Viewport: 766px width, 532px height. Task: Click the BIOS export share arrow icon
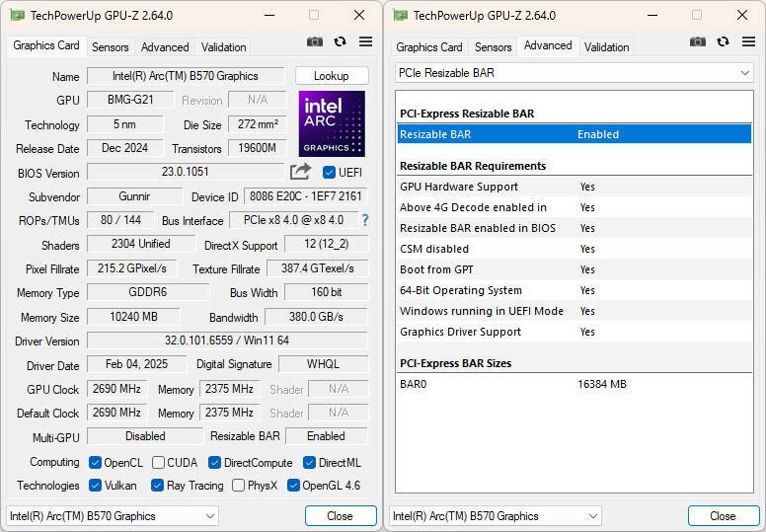[300, 172]
